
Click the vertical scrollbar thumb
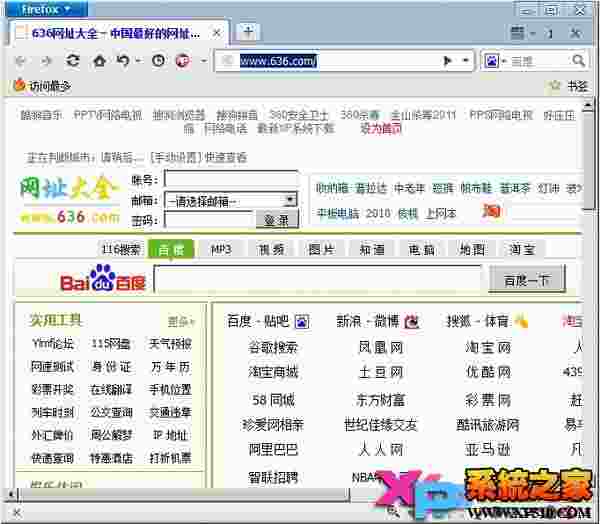[588, 159]
